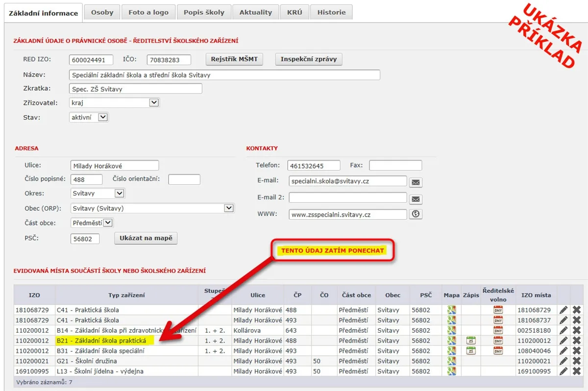Open the Zřizovatel dropdown showing kraj

coord(115,103)
